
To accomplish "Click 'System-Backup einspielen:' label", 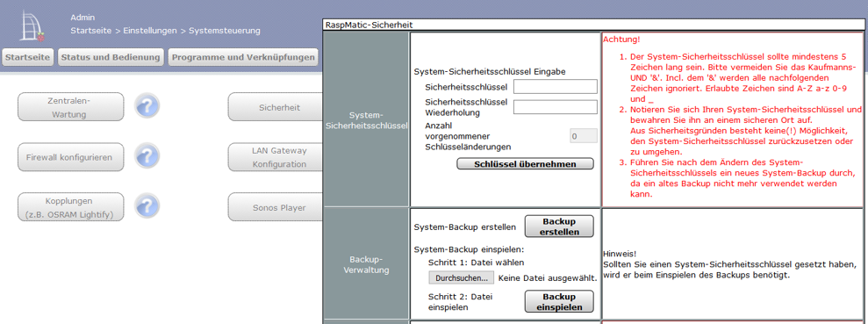I will pos(469,249).
